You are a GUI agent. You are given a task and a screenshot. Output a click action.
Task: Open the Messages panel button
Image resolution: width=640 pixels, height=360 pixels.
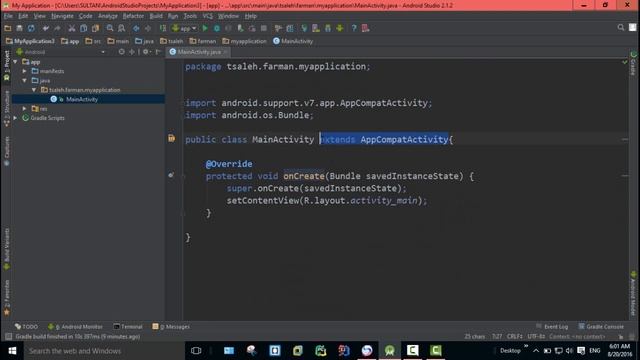point(171,327)
